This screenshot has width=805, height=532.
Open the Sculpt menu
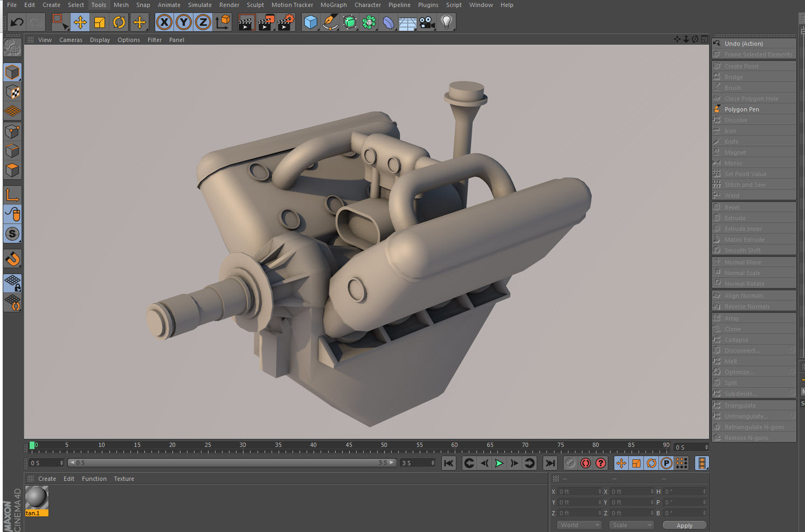(255, 5)
